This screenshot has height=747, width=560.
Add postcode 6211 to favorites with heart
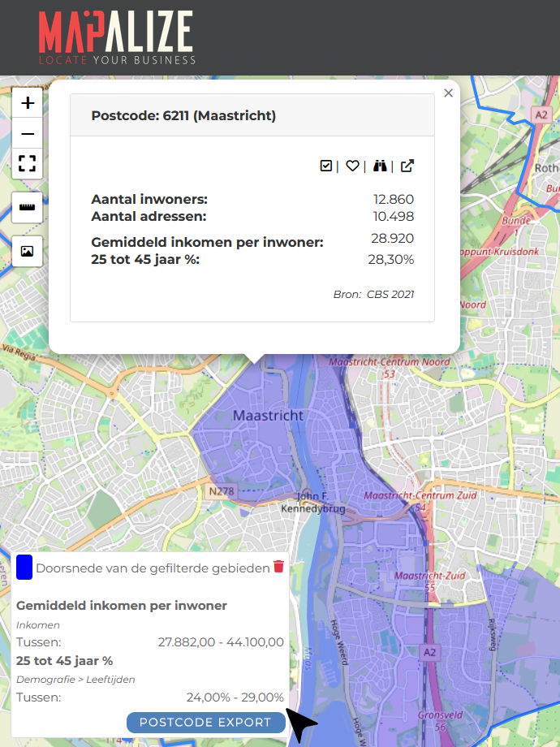tap(352, 166)
